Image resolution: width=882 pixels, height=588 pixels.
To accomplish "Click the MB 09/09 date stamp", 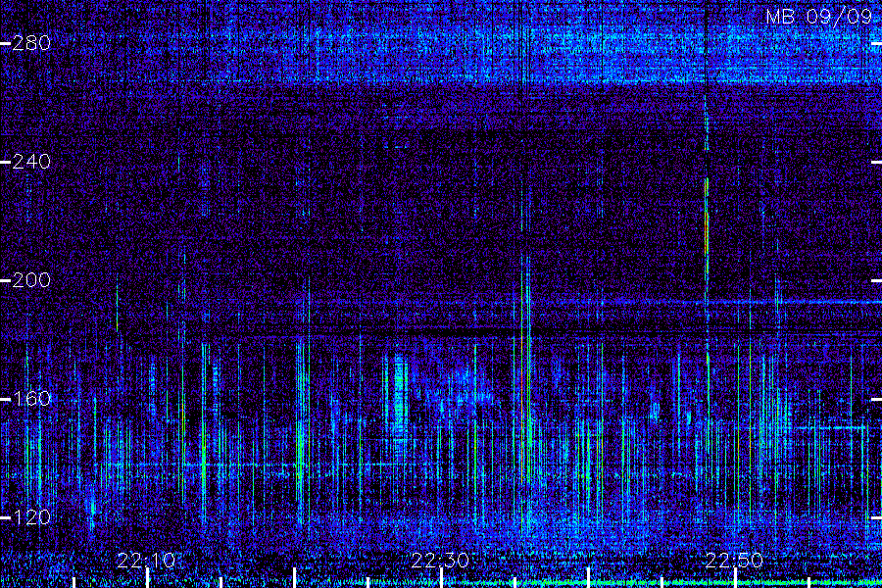I will pos(819,17).
